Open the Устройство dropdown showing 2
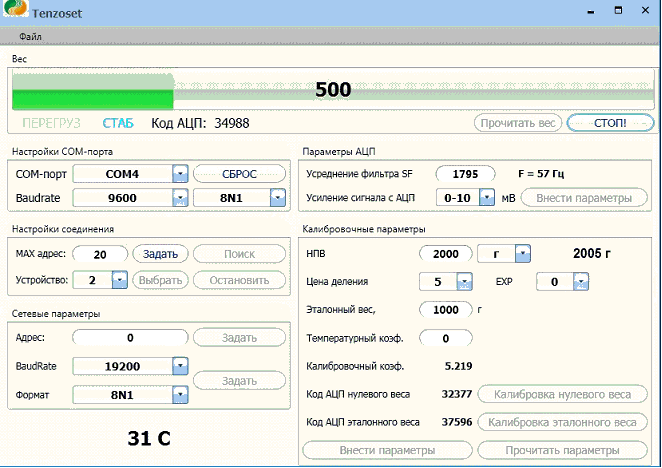The width and height of the screenshot is (662, 468). click(x=119, y=279)
